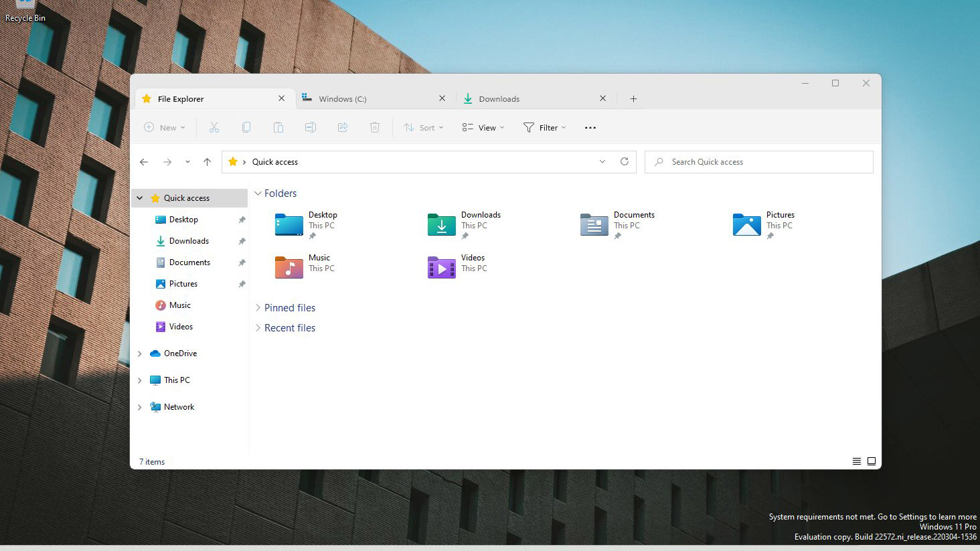Unpin Documents using its sidebar pin icon
The image size is (980, 551).
[242, 262]
